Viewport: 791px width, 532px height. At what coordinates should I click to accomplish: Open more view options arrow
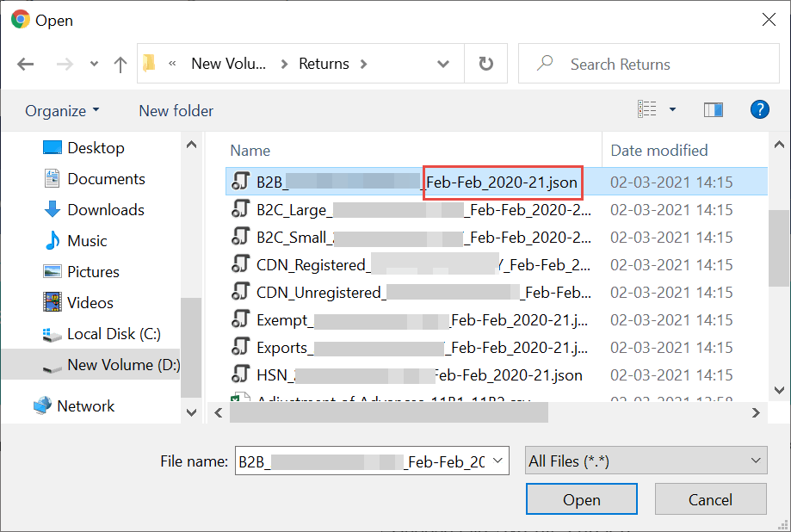pyautogui.click(x=672, y=109)
